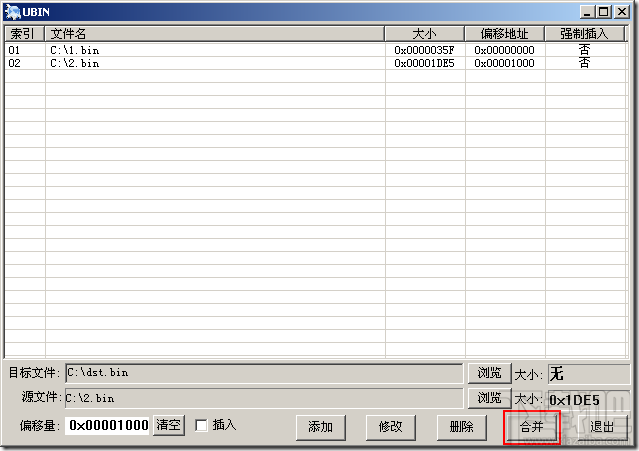This screenshot has width=639, height=451.
Task: Click the 修改 button
Action: [390, 427]
